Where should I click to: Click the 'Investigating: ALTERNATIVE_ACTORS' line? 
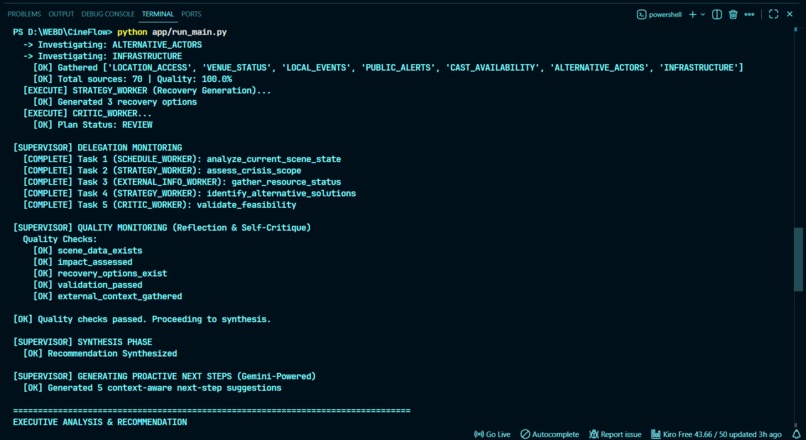click(x=113, y=45)
